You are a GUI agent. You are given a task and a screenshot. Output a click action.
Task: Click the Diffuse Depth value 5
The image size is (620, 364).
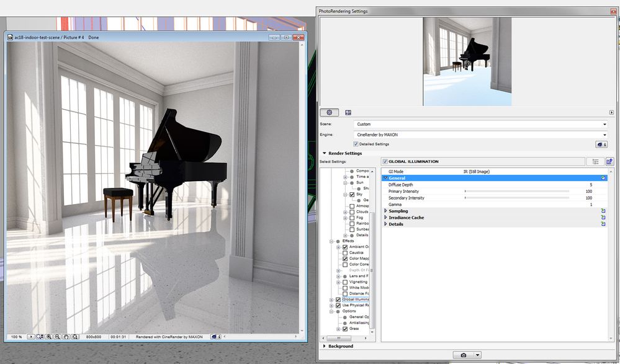click(x=591, y=185)
